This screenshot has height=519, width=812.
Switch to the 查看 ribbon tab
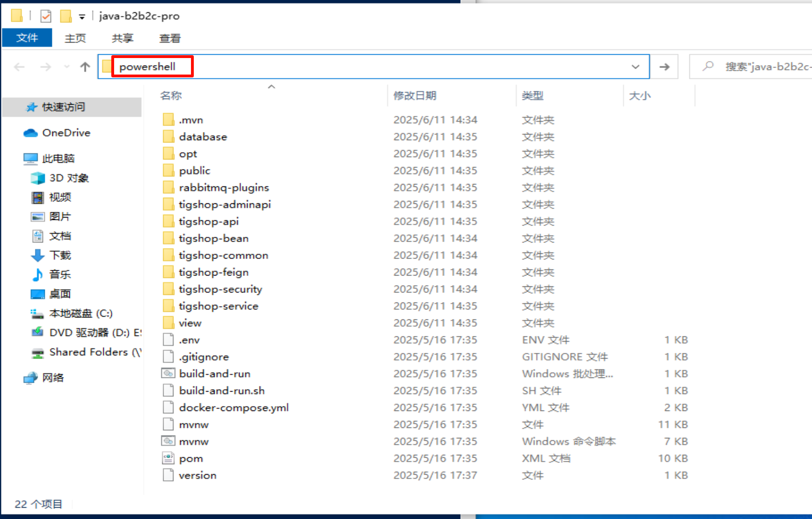coord(170,38)
